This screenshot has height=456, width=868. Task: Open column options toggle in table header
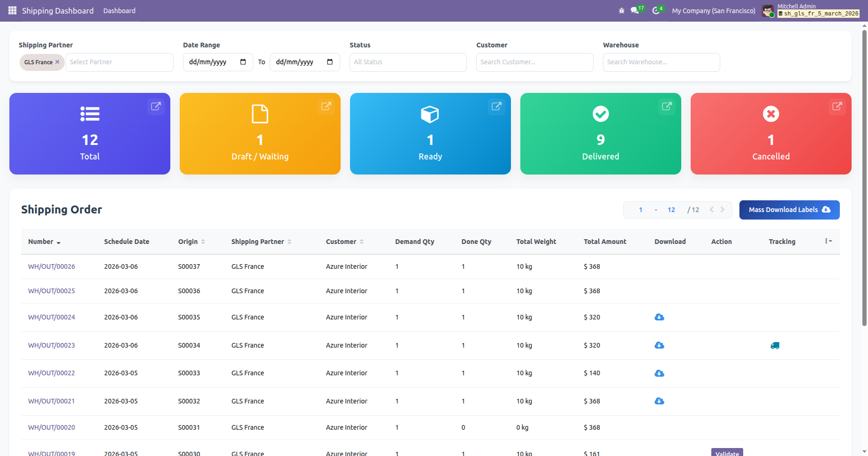click(x=828, y=241)
